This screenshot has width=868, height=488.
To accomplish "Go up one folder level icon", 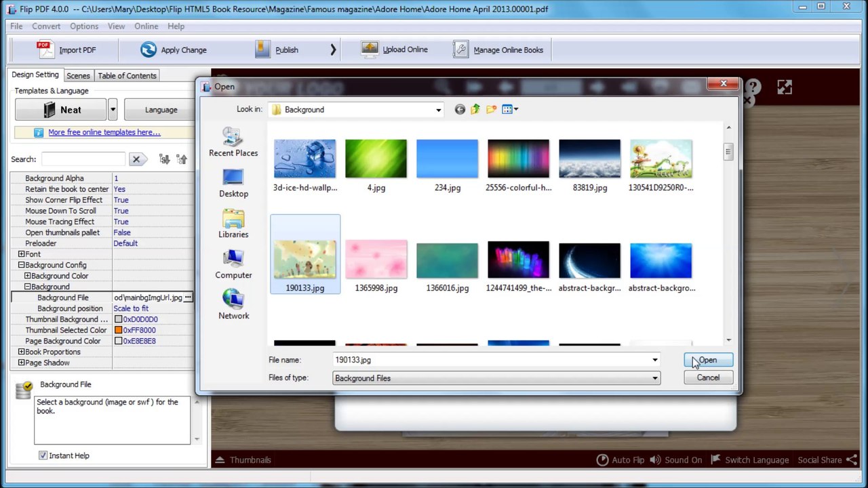I will [475, 109].
